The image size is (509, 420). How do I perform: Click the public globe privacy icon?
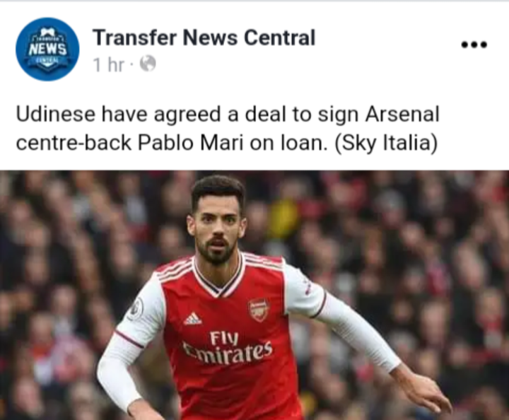(148, 64)
